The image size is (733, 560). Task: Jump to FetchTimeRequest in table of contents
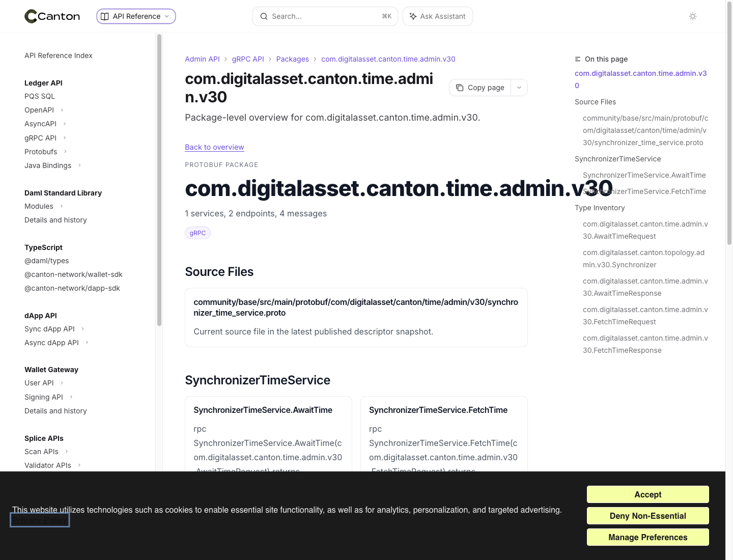click(x=645, y=316)
